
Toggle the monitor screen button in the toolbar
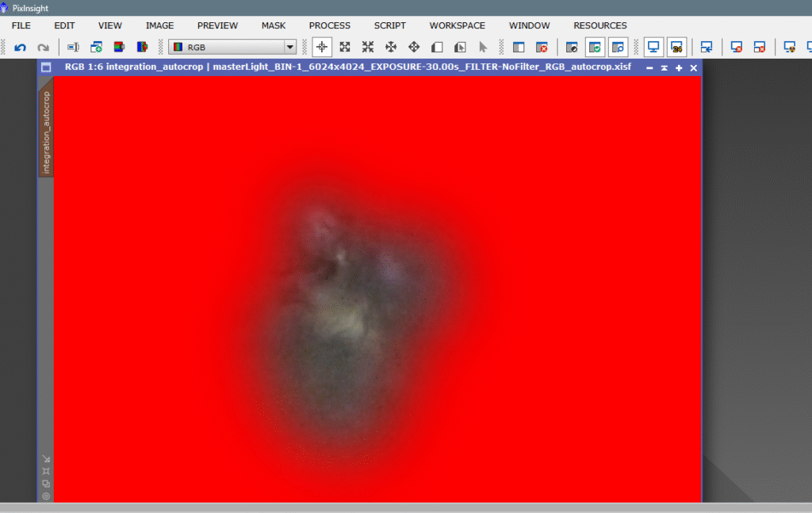[653, 48]
